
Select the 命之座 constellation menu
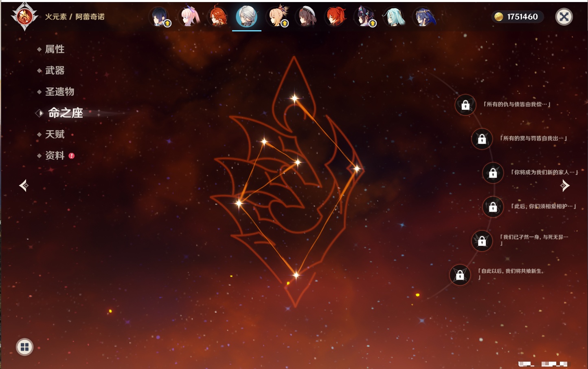pos(66,113)
